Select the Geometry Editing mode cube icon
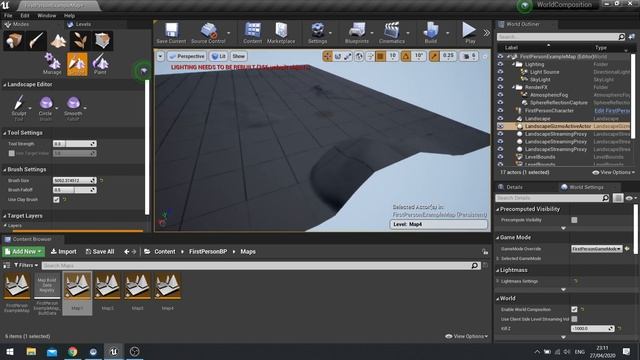 pos(102,41)
